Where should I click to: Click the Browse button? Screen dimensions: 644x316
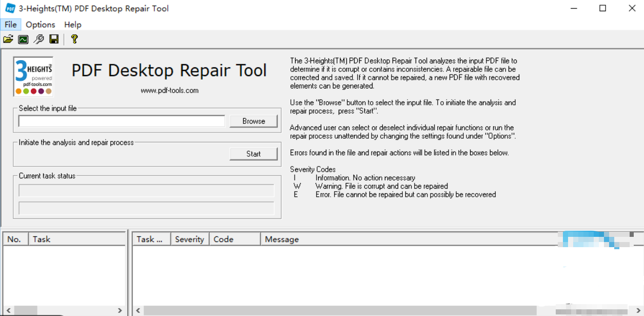(253, 121)
